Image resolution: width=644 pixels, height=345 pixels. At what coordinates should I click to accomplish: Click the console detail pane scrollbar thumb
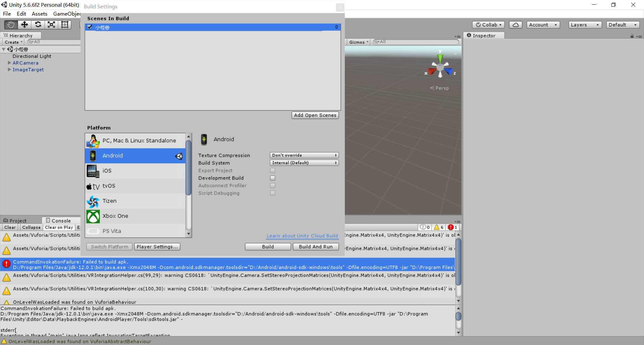pos(458,316)
